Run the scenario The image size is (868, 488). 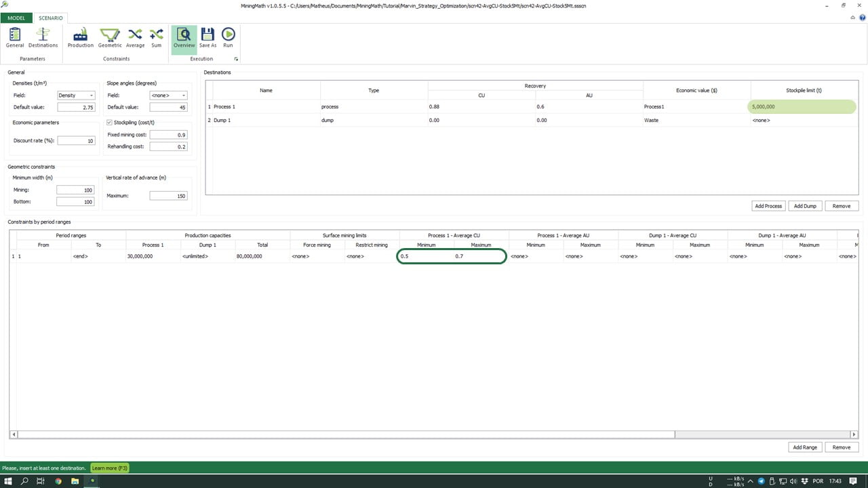pyautogui.click(x=228, y=38)
